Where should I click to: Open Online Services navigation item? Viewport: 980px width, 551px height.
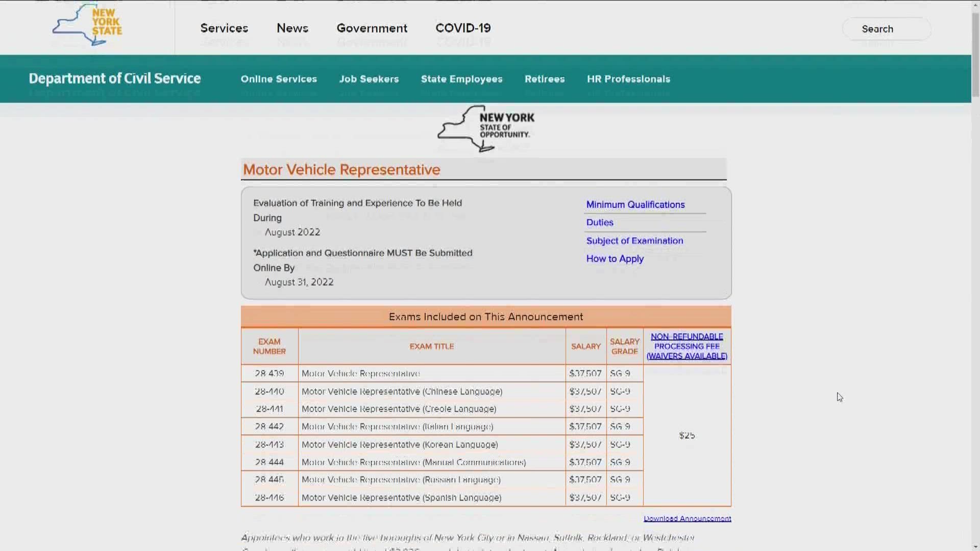point(279,79)
